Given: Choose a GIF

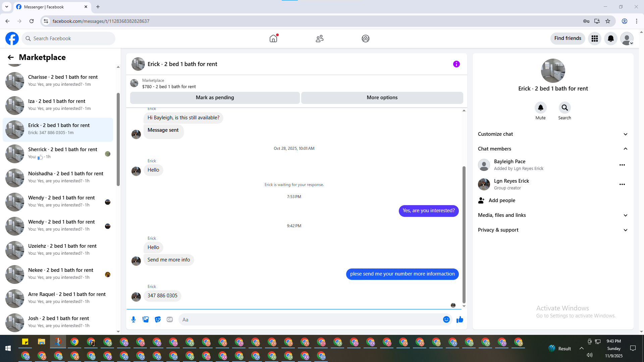Looking at the screenshot, I should click(x=170, y=319).
